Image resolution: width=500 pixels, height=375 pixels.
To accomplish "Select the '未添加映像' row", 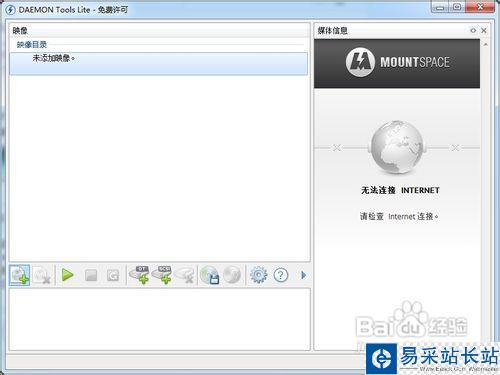I will click(159, 64).
